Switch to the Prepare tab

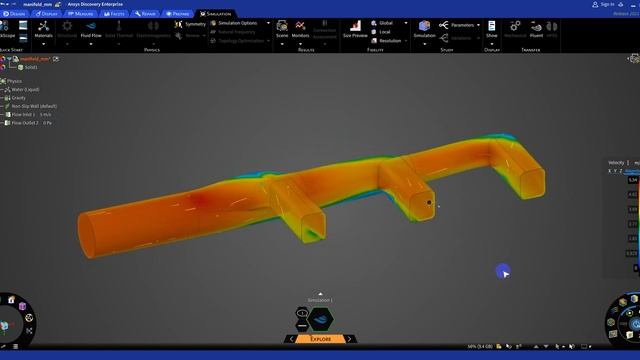pyautogui.click(x=178, y=14)
